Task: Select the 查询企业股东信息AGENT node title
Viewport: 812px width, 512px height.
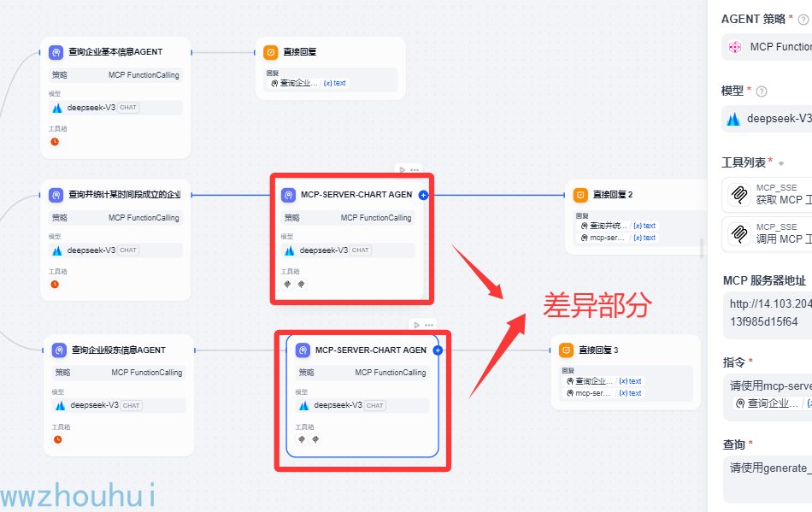Action: point(119,350)
